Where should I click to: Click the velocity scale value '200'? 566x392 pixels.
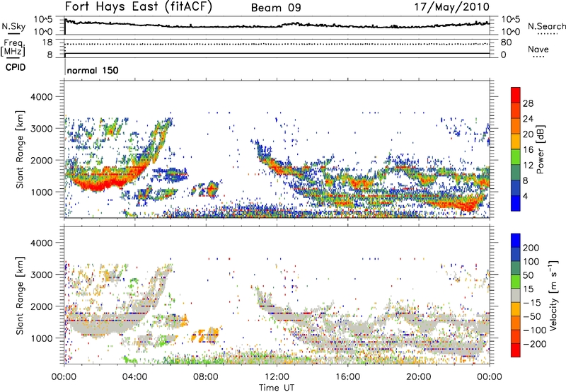(x=531, y=248)
